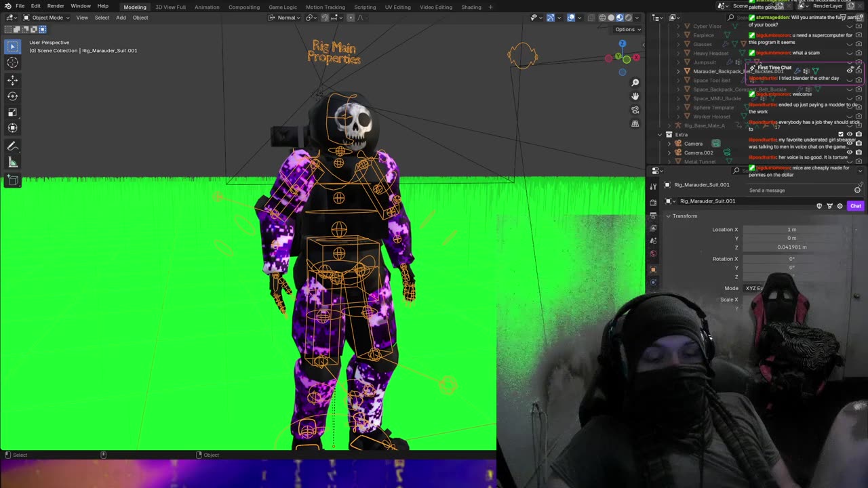The height and width of the screenshot is (488, 868).
Task: Select the Transform tool
Action: [12, 128]
